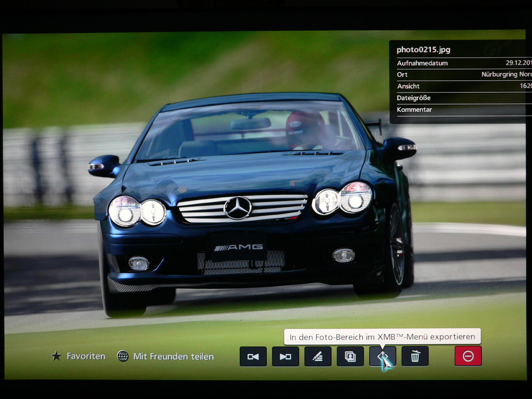Click the Dateigröße row

pos(464,98)
